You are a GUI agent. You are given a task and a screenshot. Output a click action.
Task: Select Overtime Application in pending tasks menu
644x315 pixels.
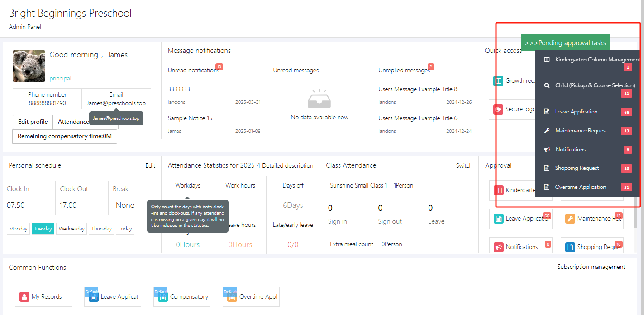tap(580, 187)
